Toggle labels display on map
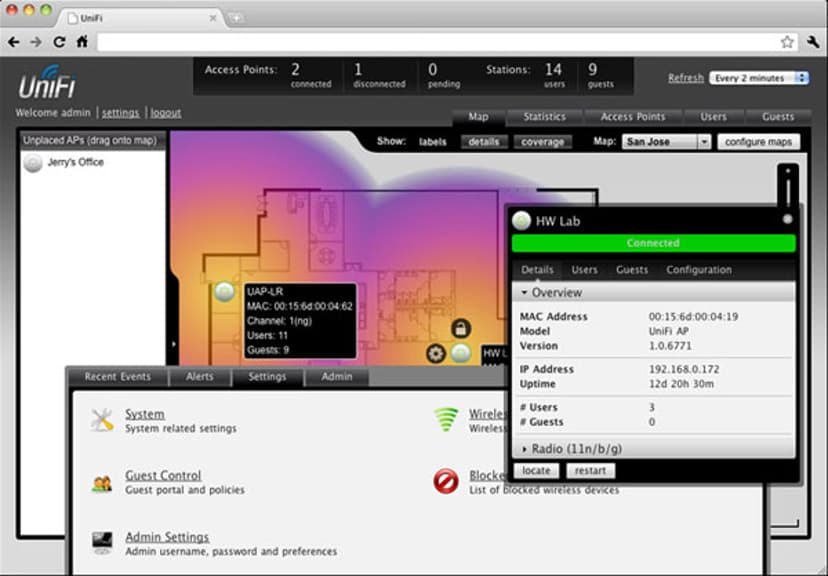The height and width of the screenshot is (576, 828). click(432, 141)
